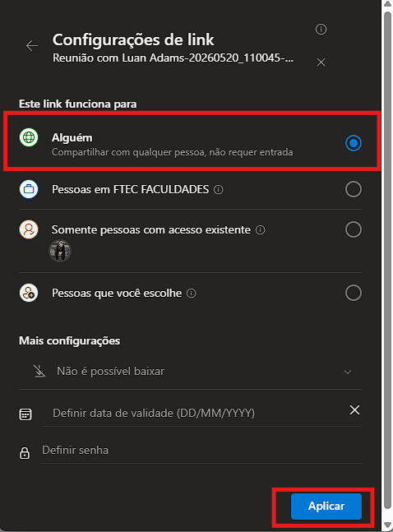Select the Pessoas que você escolhe radio
This screenshot has height=532, width=393.
[x=354, y=293]
